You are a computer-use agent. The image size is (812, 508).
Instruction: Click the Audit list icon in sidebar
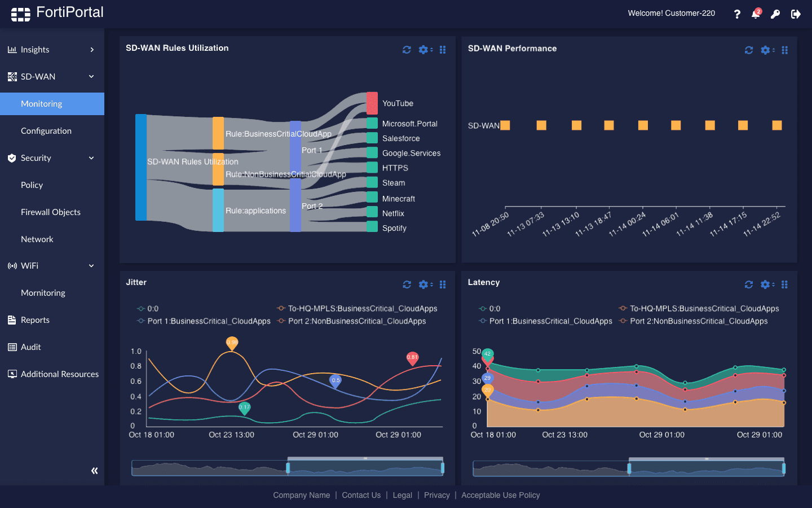pos(12,347)
